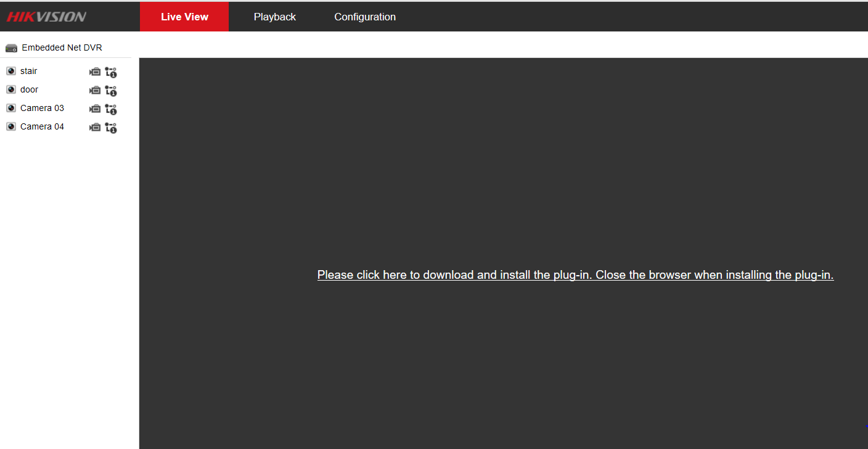The width and height of the screenshot is (868, 449).
Task: Download and install the plug-in link
Action: click(x=575, y=275)
